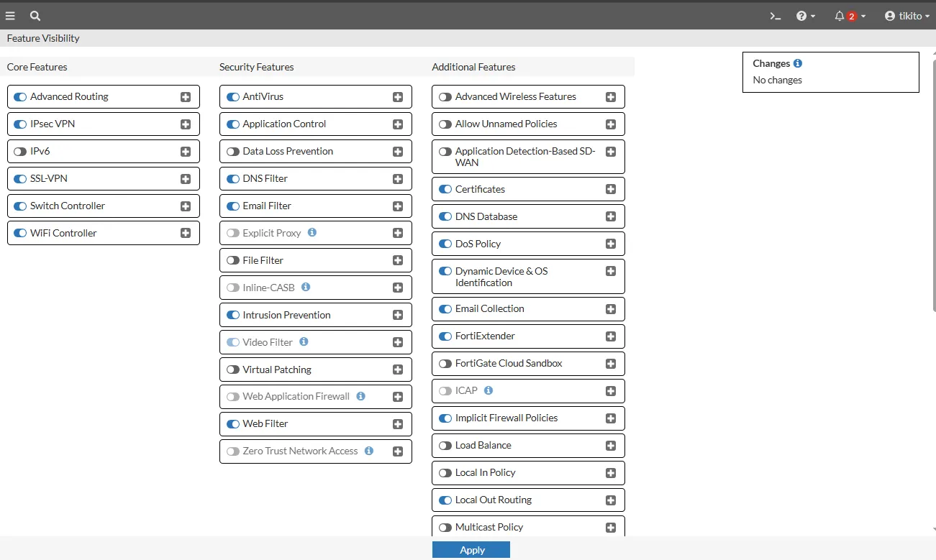
Task: Click plus icon in Certificates row
Action: (x=611, y=189)
